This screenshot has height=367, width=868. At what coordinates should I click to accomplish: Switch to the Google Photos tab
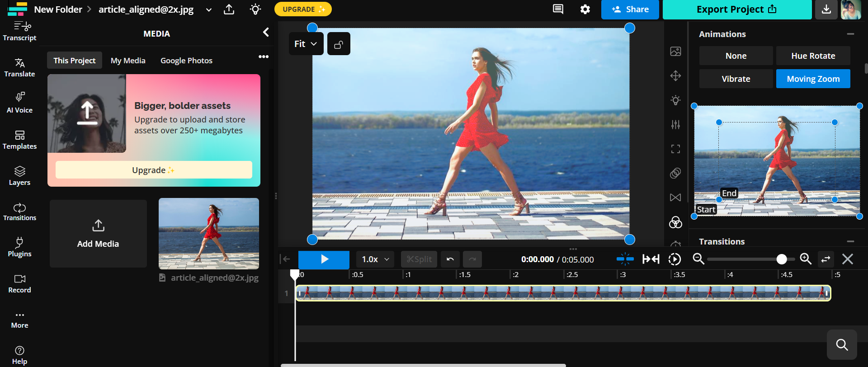coord(186,61)
